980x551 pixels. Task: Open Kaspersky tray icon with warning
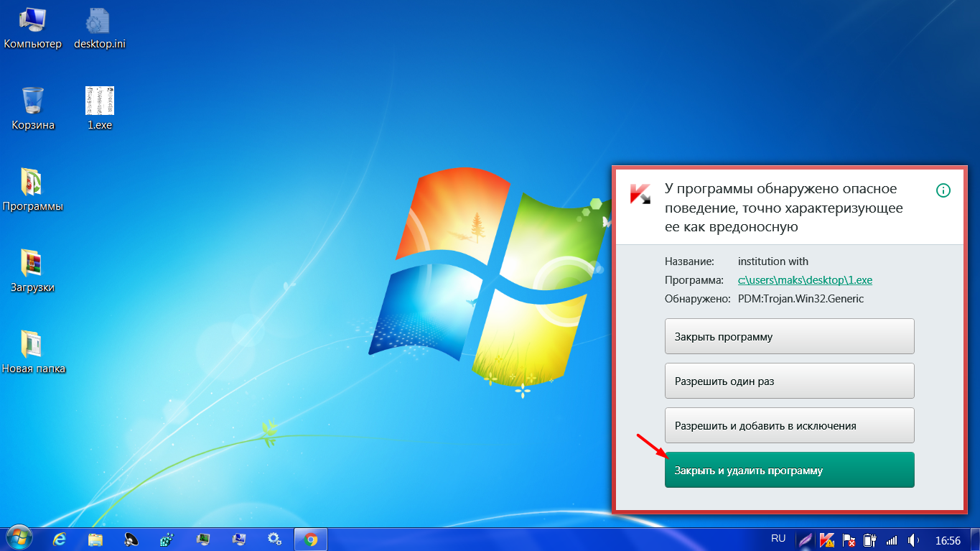(x=828, y=540)
